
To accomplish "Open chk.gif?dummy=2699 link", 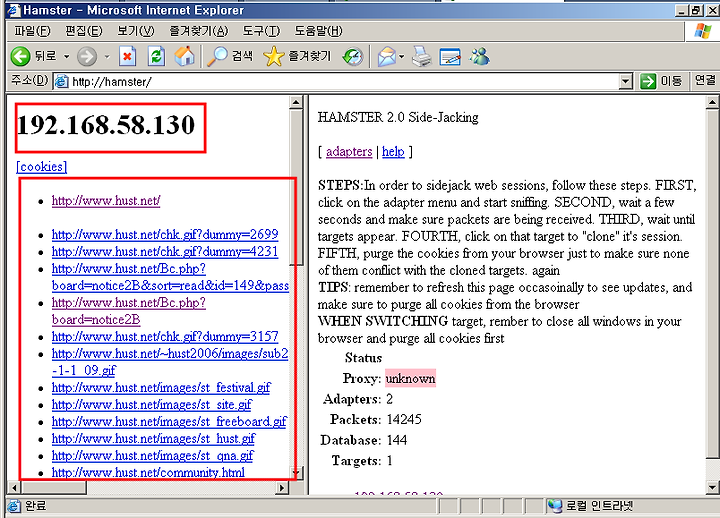I will [165, 235].
